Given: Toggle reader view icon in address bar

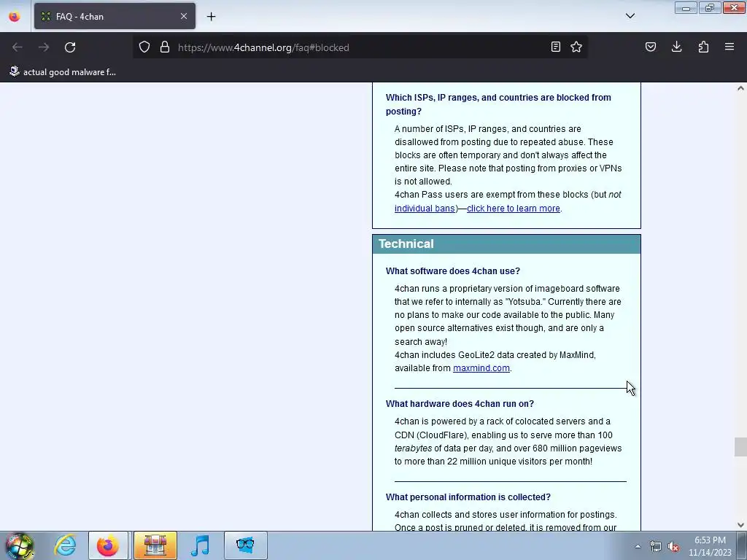Looking at the screenshot, I should (555, 47).
